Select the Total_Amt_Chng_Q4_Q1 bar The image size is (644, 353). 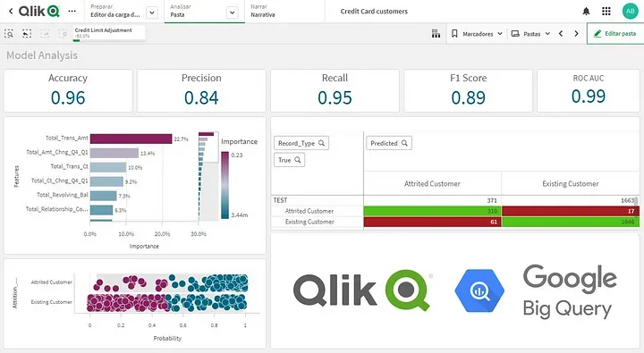pos(114,153)
